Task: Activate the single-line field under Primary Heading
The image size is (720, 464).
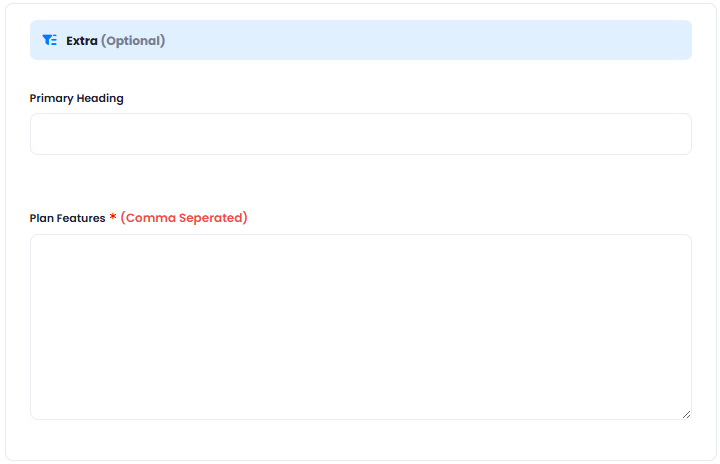Action: pos(360,134)
